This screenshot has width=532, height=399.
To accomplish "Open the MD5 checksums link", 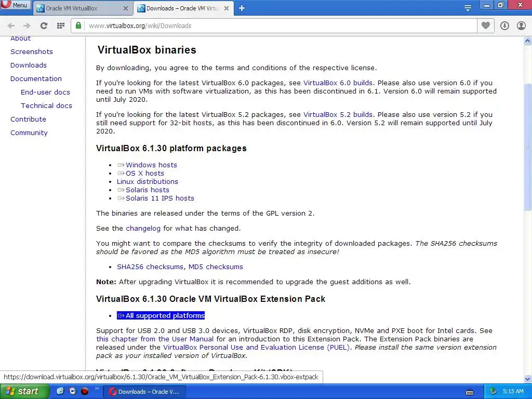I will (216, 267).
